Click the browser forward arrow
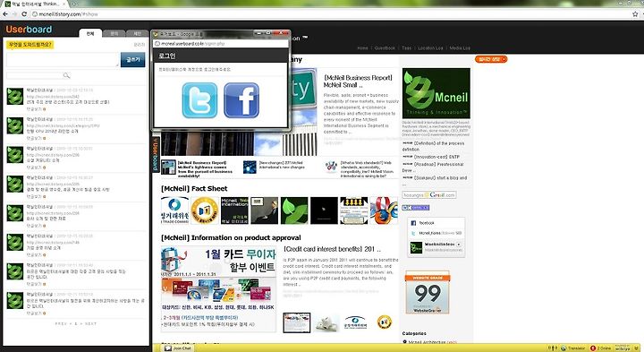The height and width of the screenshot is (352, 644). coord(14,14)
